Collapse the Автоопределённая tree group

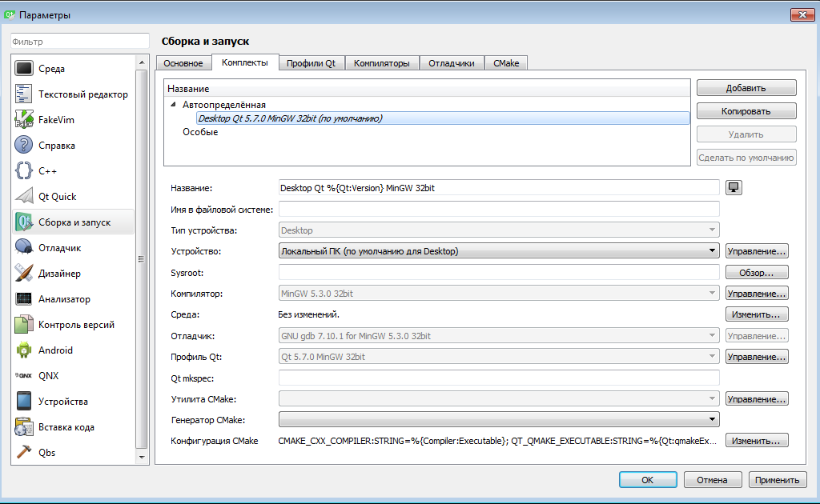(x=173, y=105)
